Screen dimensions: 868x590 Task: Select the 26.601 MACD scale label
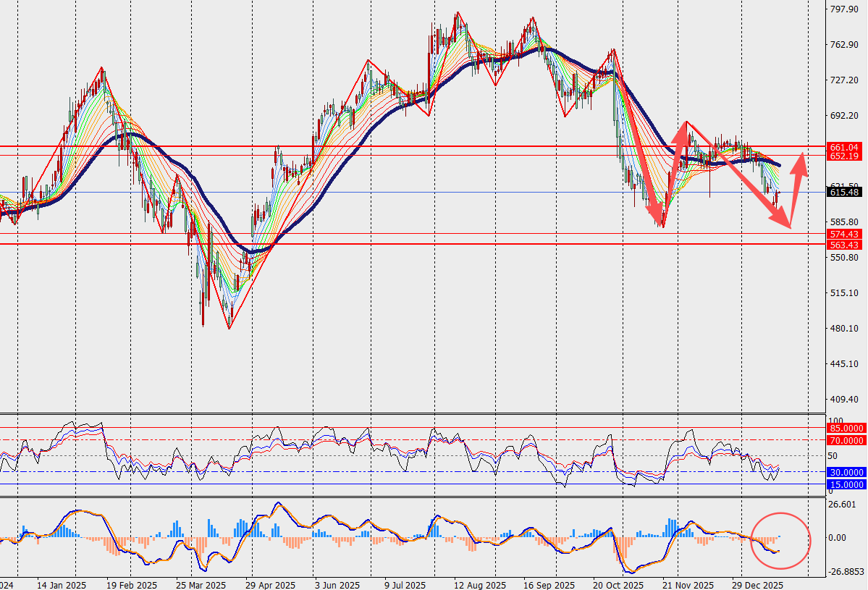pyautogui.click(x=843, y=505)
